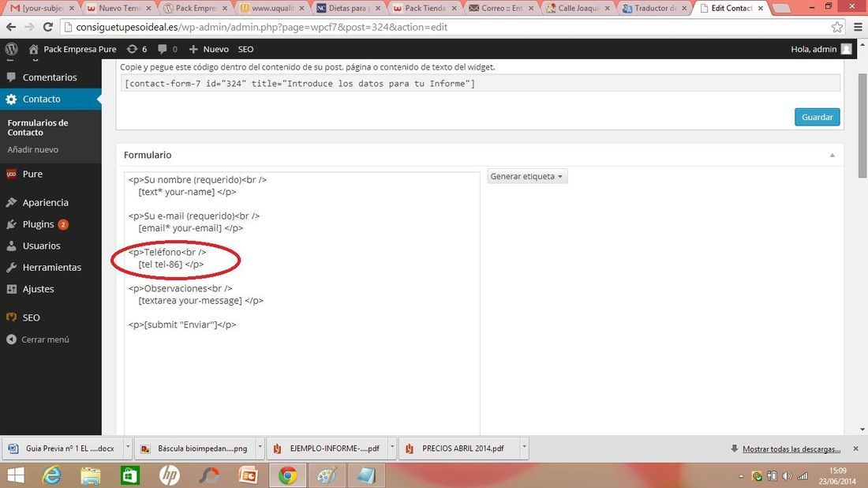Open the Windows Start button
The image size is (868, 488).
[16, 476]
